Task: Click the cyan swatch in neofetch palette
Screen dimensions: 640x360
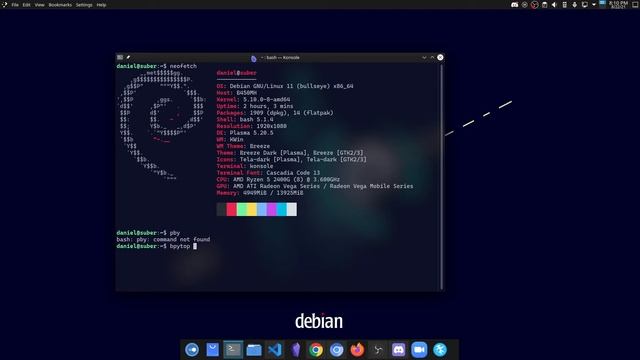Action: [282, 209]
